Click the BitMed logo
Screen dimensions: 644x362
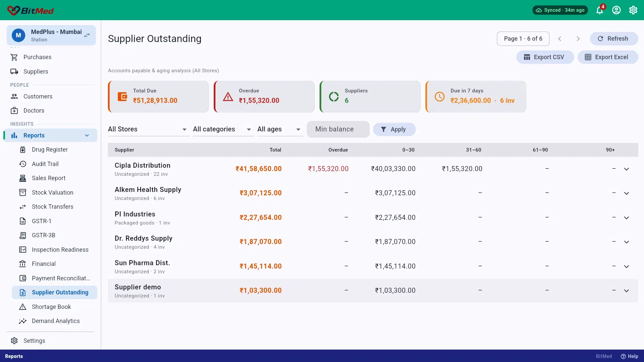31,10
